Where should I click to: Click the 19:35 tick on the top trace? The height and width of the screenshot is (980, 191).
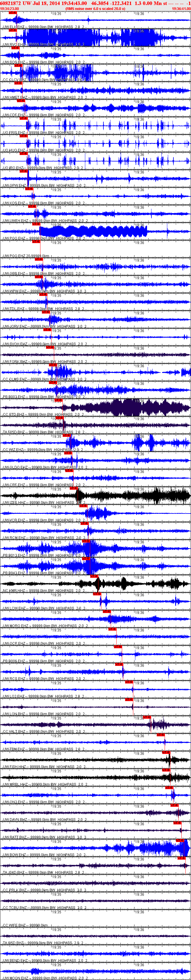tap(56, 13)
